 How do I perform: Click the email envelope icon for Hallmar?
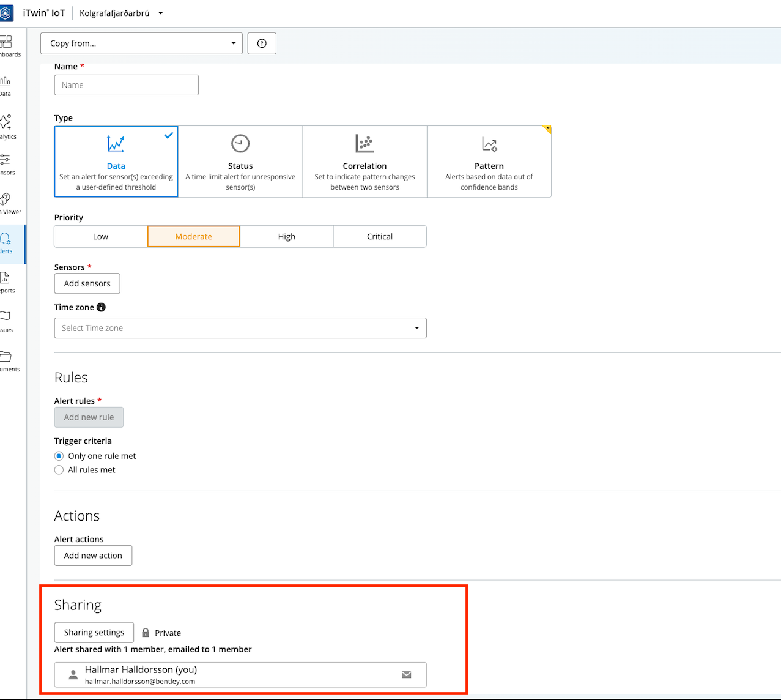pyautogui.click(x=406, y=675)
